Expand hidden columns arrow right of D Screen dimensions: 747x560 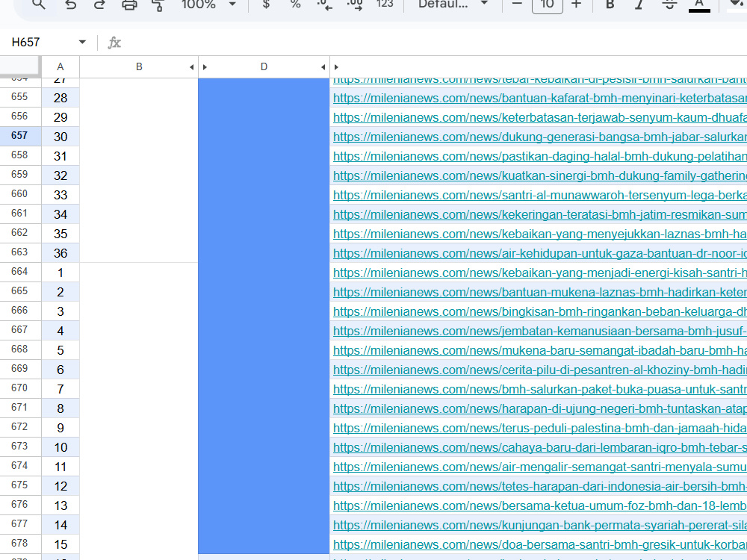[336, 67]
